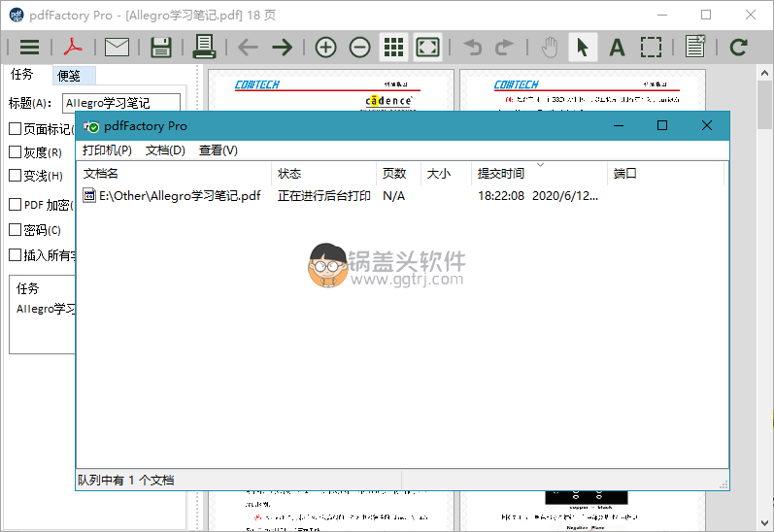
Task: Zoom out with the minus circle icon
Action: coord(360,48)
